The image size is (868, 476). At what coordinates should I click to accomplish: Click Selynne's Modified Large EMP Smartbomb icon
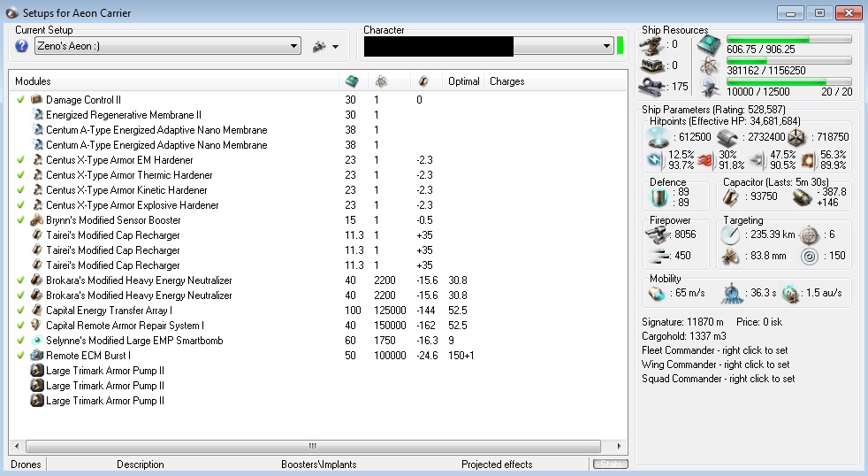pyautogui.click(x=36, y=341)
